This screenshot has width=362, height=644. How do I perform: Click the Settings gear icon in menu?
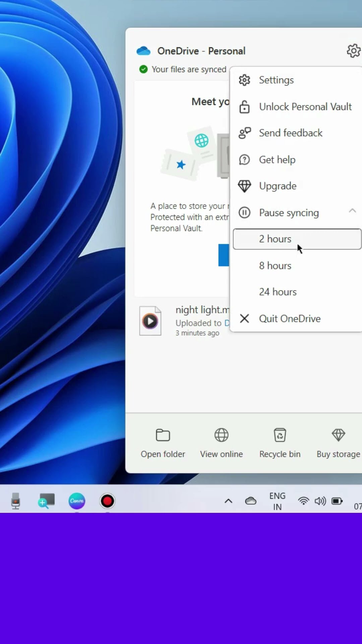click(244, 80)
